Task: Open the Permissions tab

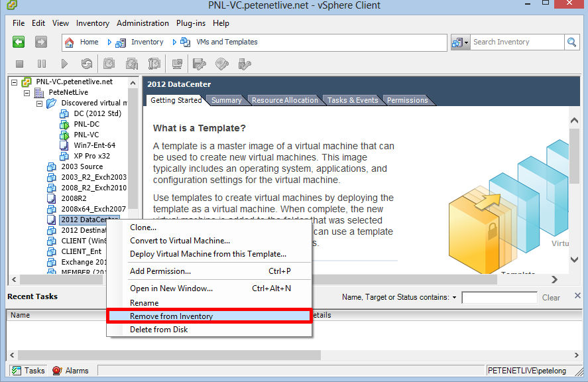Action: (407, 100)
